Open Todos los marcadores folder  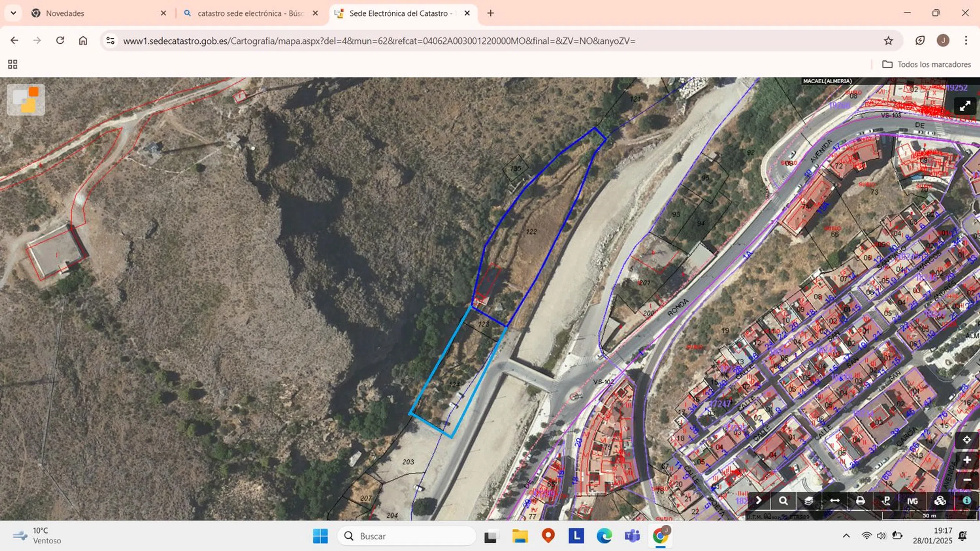click(x=927, y=64)
